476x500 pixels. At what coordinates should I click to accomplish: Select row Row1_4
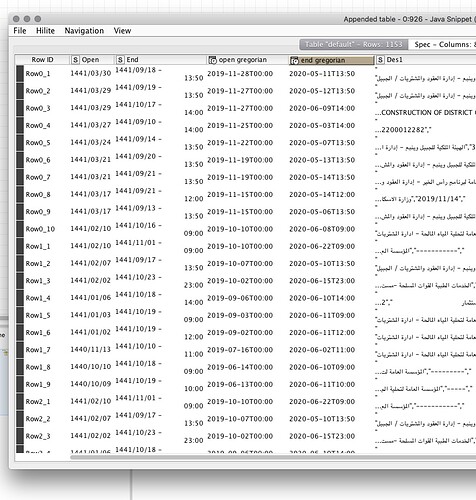38,298
